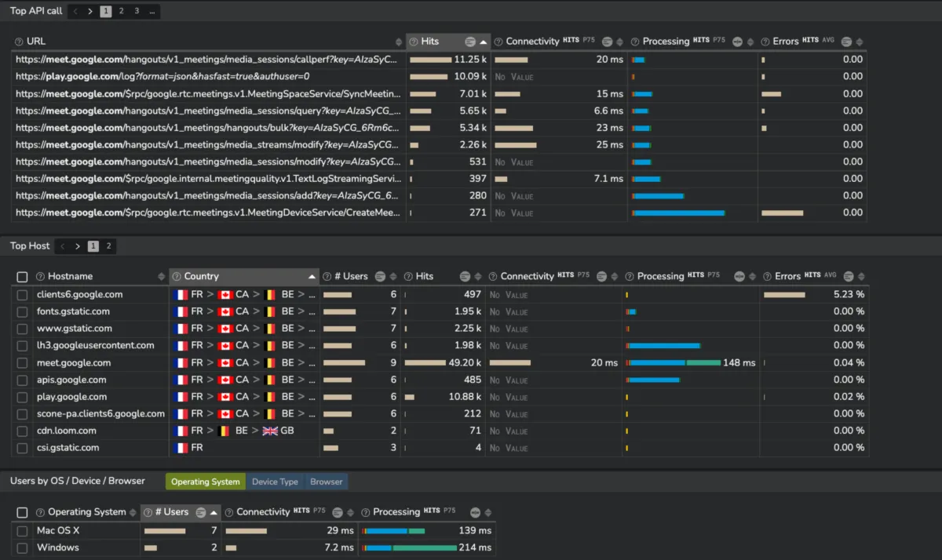Click bar-display icon in Top Host Connectivity column

click(x=601, y=277)
